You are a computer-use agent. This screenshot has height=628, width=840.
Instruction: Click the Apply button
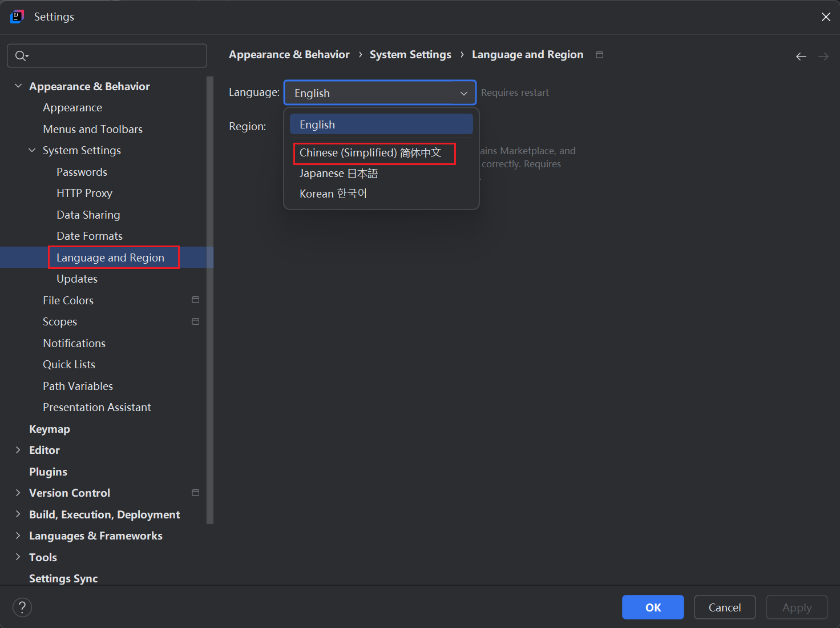pos(797,607)
